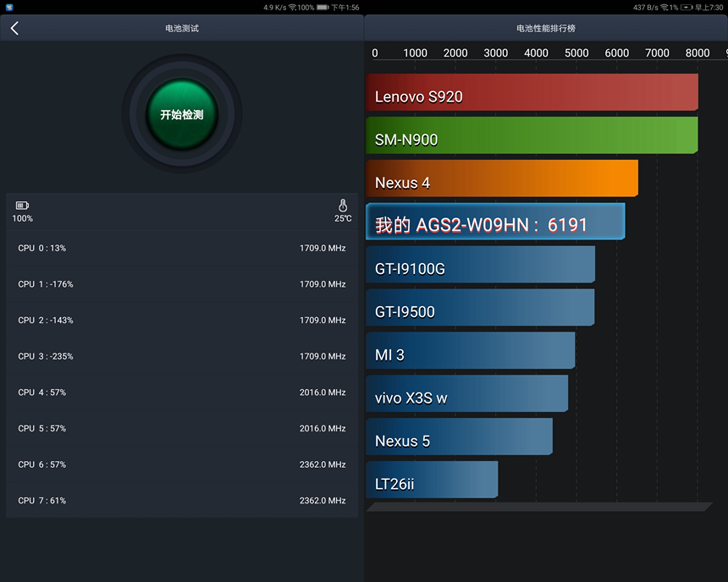Click the 0 label on the chart axis
Image resolution: width=728 pixels, height=582 pixels.
click(x=375, y=53)
